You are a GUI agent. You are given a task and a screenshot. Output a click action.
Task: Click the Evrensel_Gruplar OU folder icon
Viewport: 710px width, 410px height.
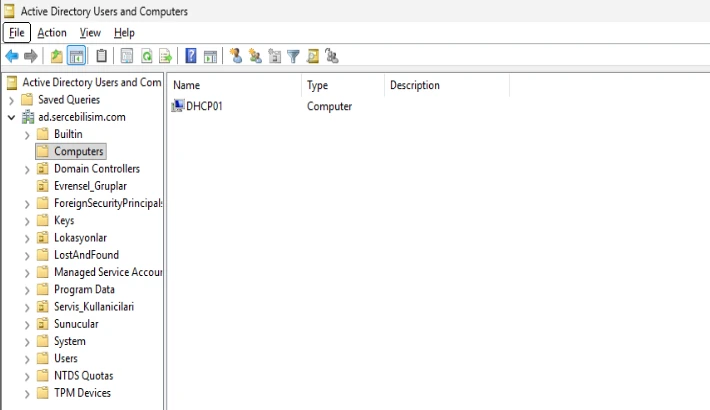pyautogui.click(x=43, y=186)
